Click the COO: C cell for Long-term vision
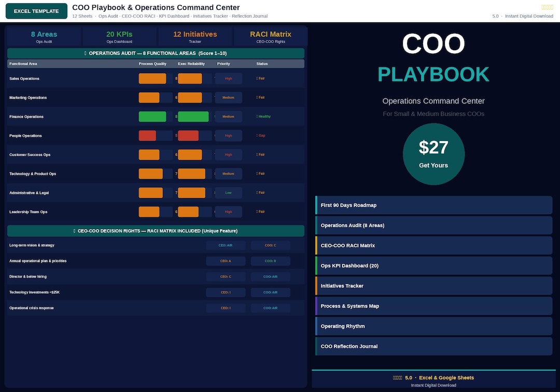The image size is (560, 392). tap(270, 245)
